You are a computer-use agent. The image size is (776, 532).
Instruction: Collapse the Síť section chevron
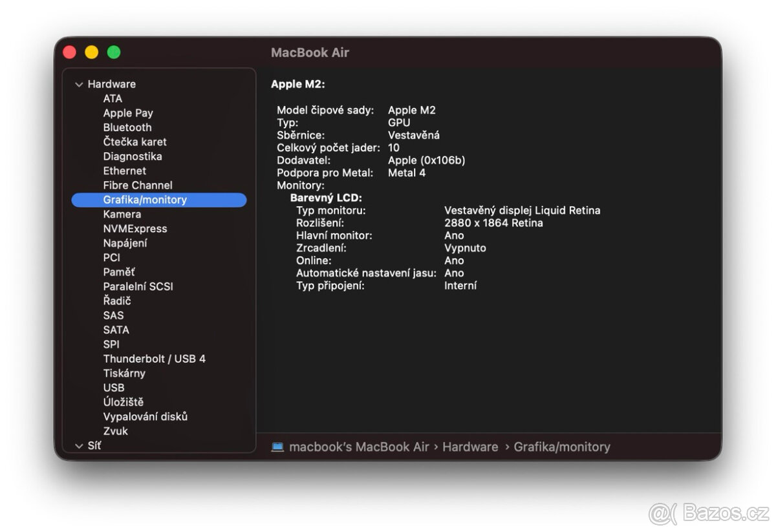(79, 446)
